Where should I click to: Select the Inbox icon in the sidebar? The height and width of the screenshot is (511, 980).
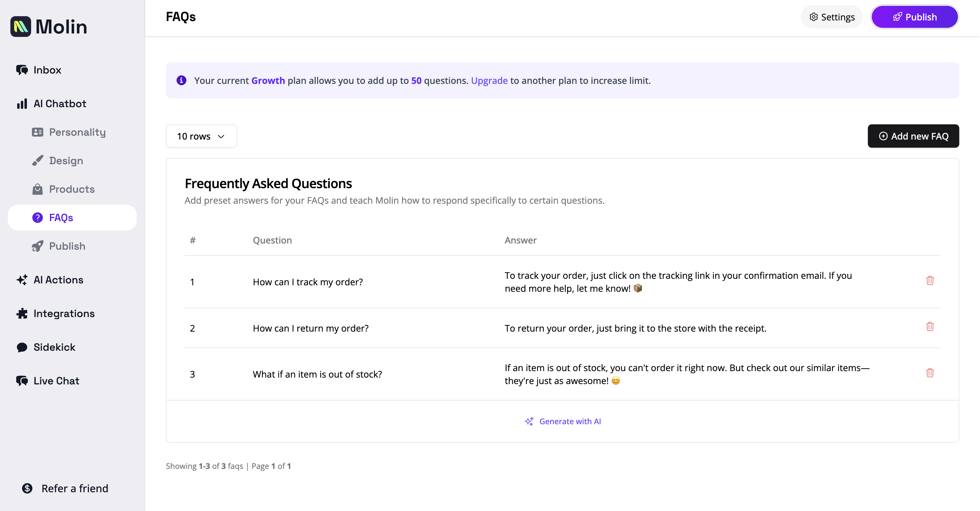pos(22,70)
